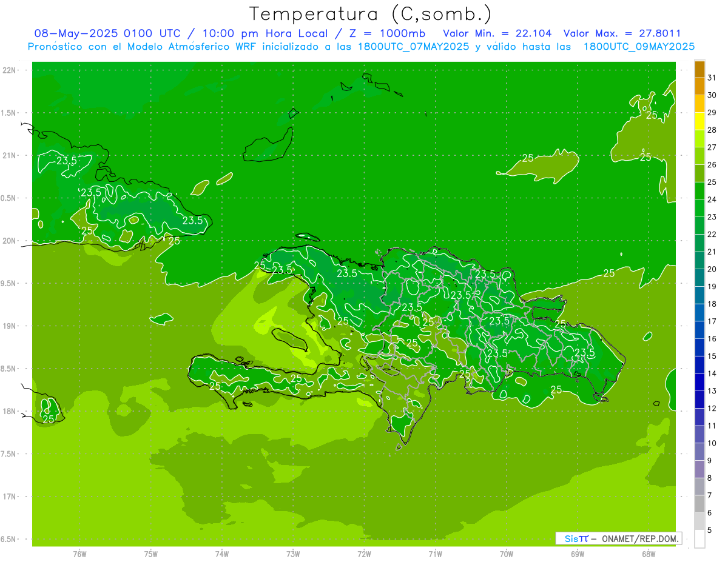
Task: Click the yellow colorbar segment between 28 and 29
Action: (699, 122)
